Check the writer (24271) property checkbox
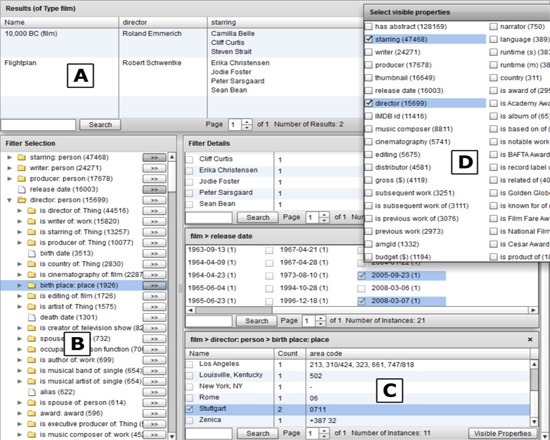The width and height of the screenshot is (550, 440). click(x=369, y=52)
